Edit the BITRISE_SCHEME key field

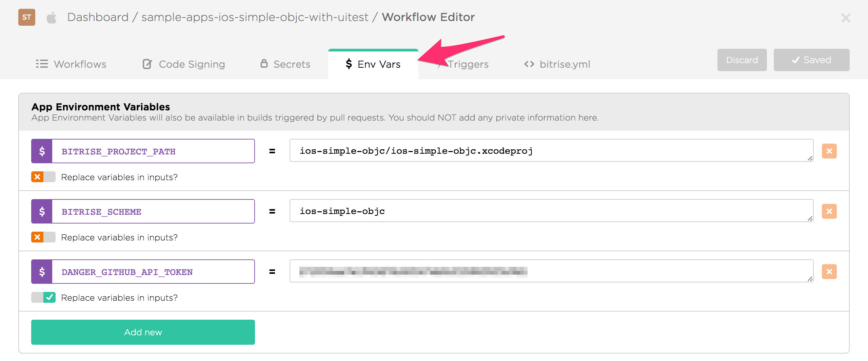click(153, 211)
